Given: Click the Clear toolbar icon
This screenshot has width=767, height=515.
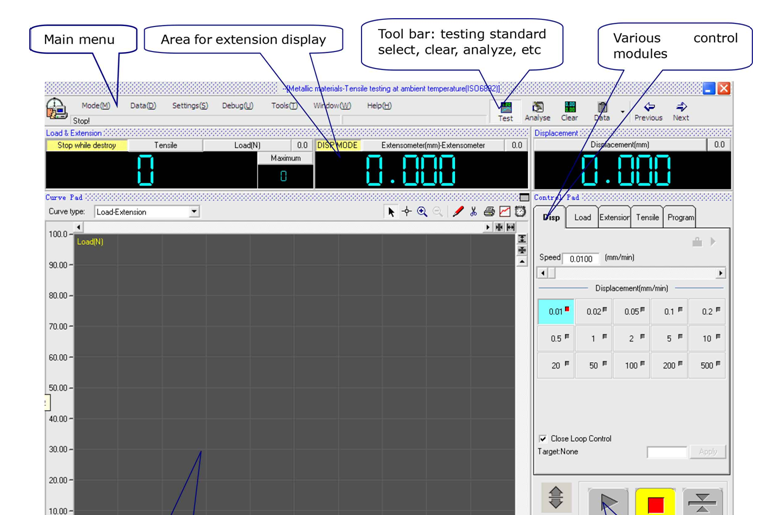Looking at the screenshot, I should coord(569,110).
